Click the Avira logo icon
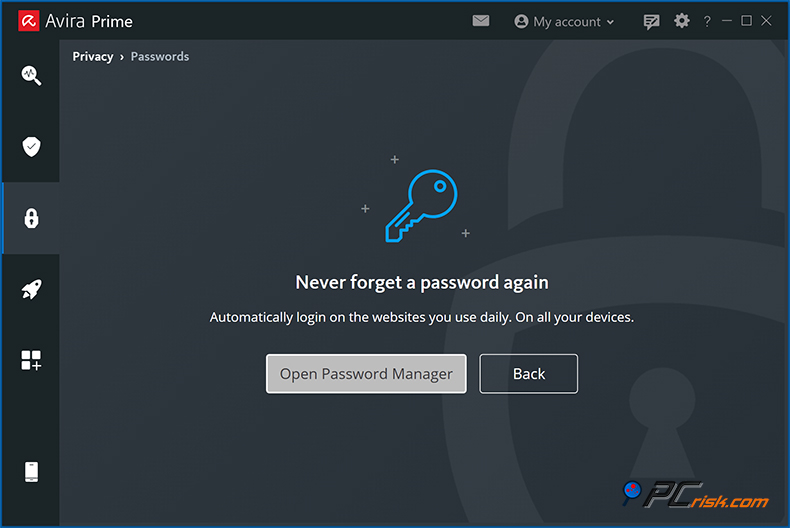Screen dimensions: 790x528 tap(28, 21)
